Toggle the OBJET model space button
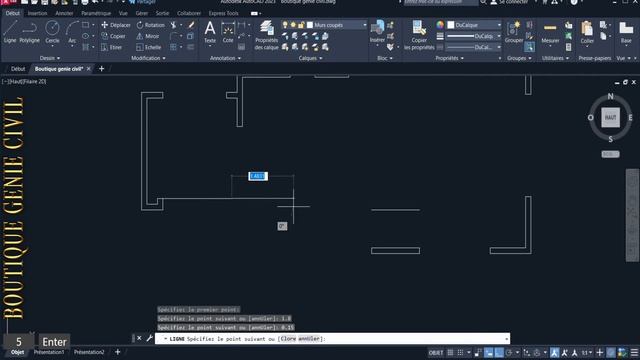 (436, 353)
